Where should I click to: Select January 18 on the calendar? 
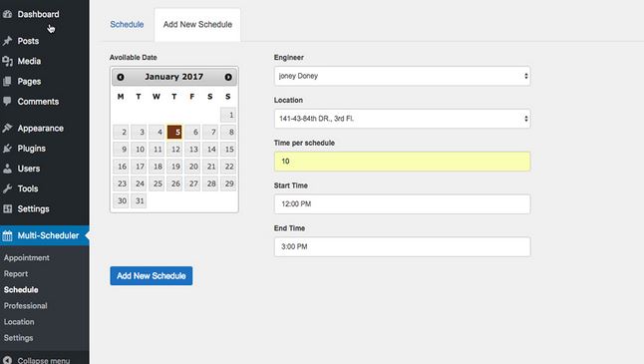pyautogui.click(x=158, y=167)
